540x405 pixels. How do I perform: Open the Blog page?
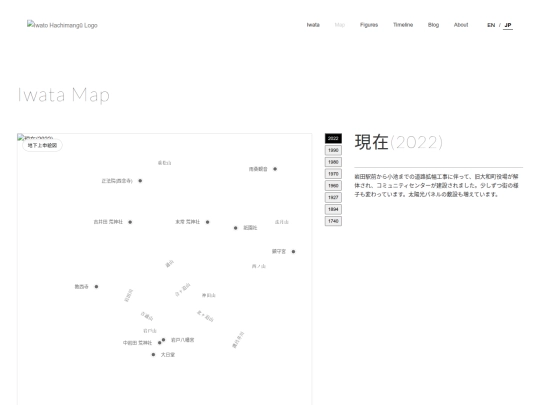pos(433,25)
